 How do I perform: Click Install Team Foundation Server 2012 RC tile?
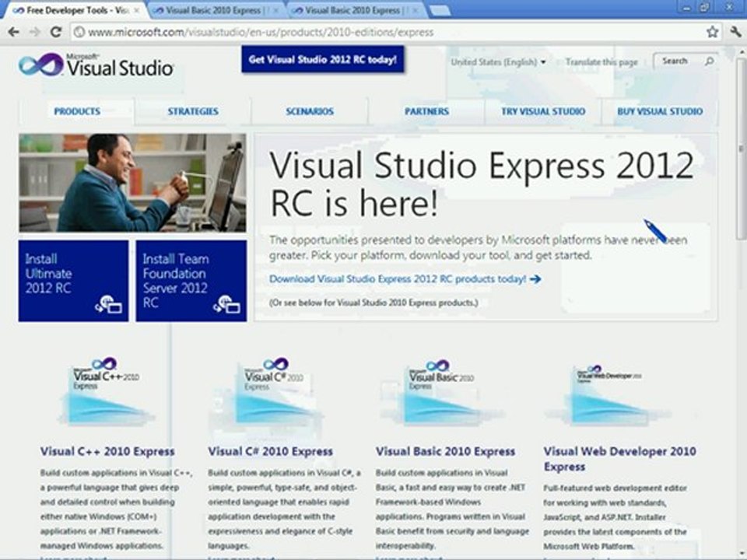[x=191, y=281]
